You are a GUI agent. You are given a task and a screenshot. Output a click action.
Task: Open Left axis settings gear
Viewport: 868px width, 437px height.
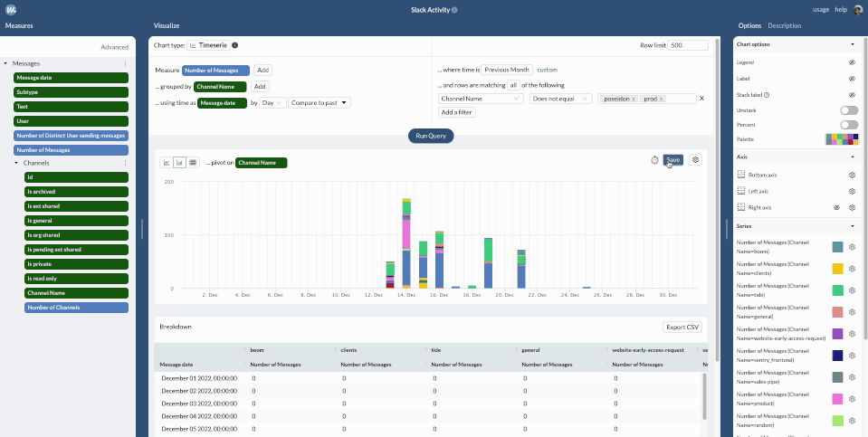(853, 192)
